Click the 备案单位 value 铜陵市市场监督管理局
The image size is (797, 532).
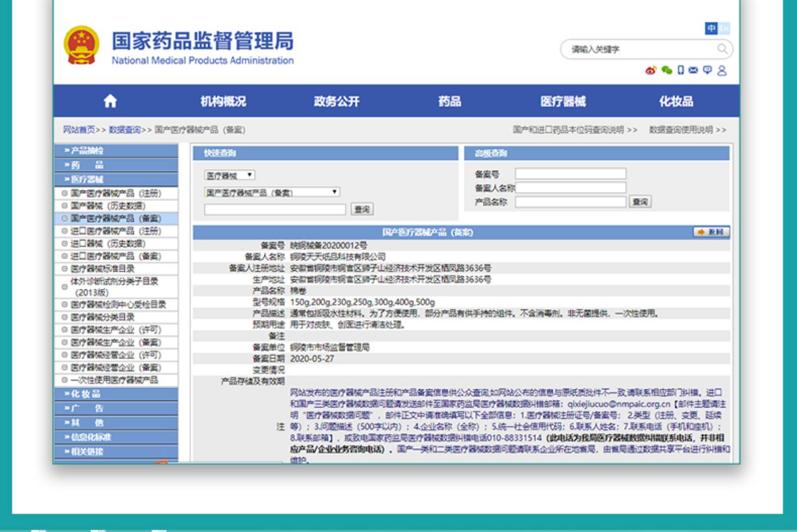pos(329,347)
